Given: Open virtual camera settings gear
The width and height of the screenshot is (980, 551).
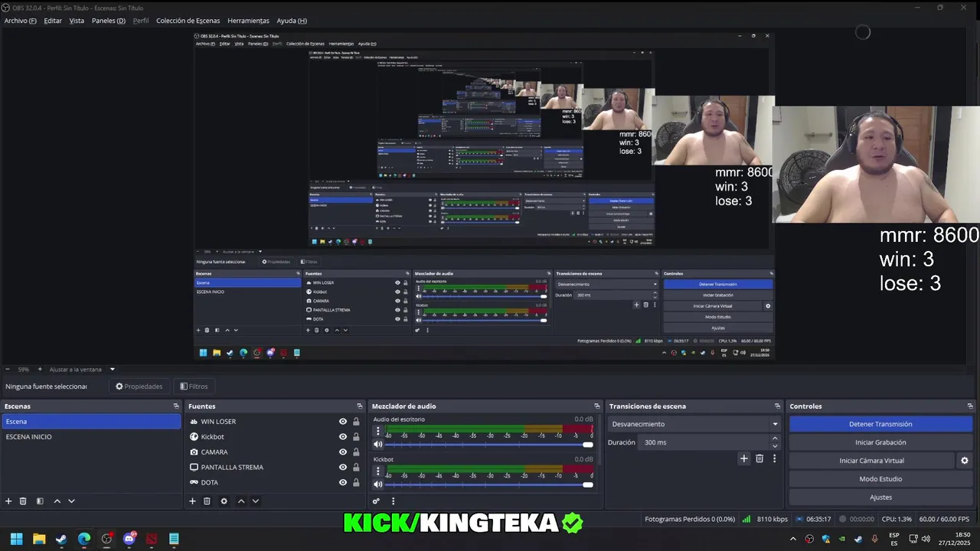Looking at the screenshot, I should (x=965, y=461).
